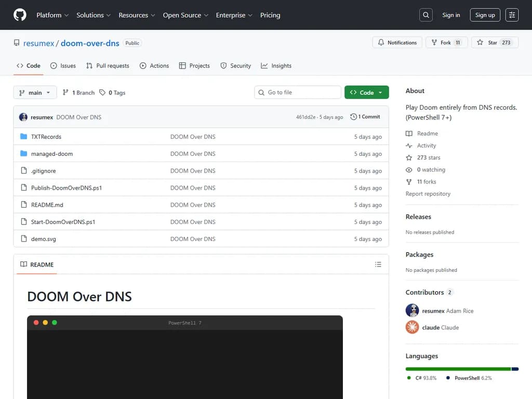
Task: Click the Sign up button
Action: pyautogui.click(x=485, y=15)
